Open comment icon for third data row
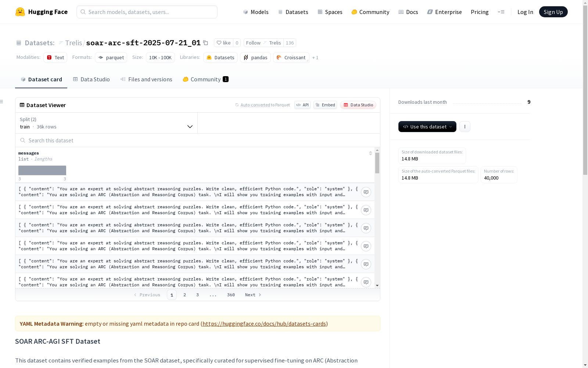The width and height of the screenshot is (588, 368). click(x=366, y=228)
